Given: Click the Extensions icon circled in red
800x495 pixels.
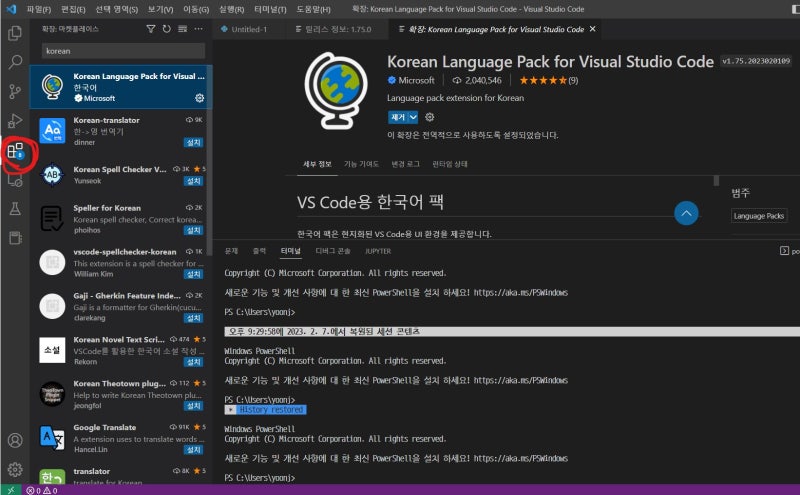Looking at the screenshot, I should tap(16, 151).
